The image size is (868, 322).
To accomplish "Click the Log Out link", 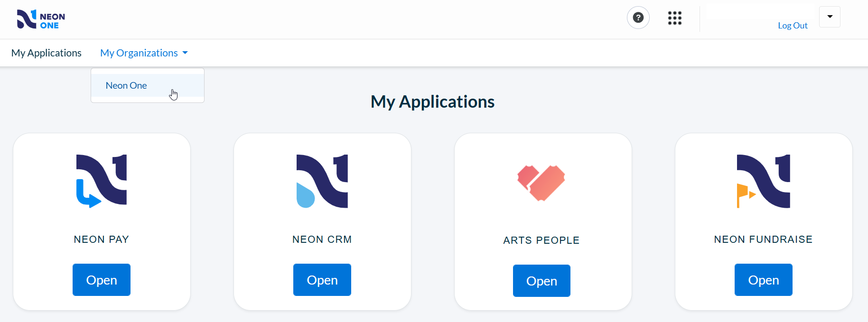I will [x=793, y=26].
